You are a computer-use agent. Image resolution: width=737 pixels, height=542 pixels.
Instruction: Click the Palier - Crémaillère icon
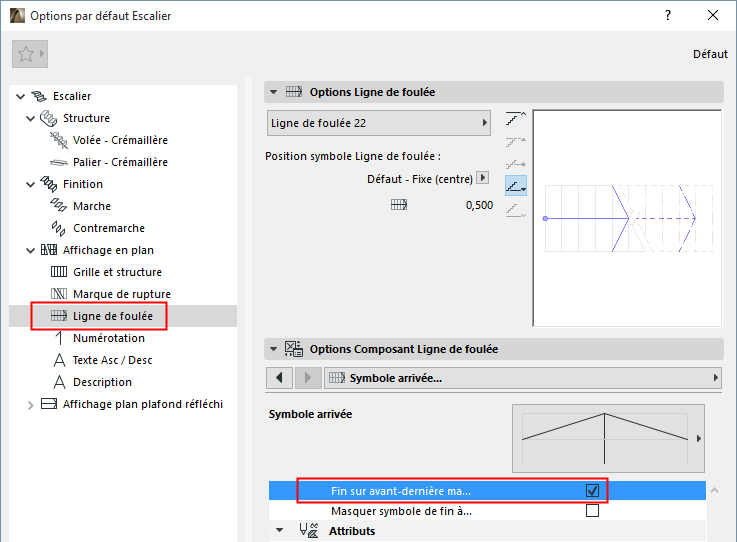coord(59,162)
